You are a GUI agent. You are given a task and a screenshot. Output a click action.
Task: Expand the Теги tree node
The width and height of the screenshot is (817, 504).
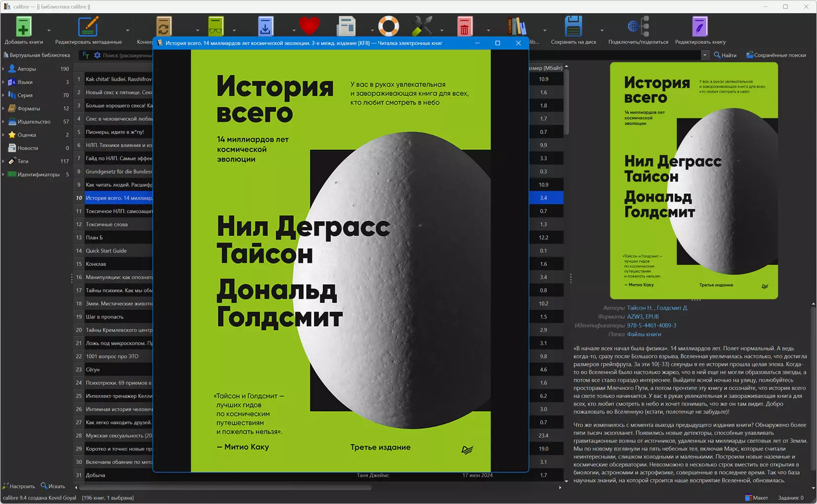point(3,162)
